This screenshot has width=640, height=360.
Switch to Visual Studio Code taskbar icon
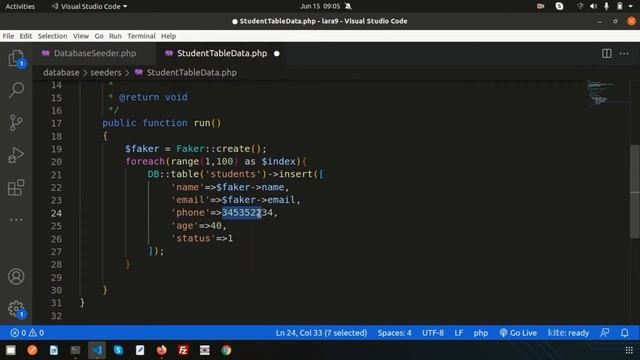click(97, 350)
